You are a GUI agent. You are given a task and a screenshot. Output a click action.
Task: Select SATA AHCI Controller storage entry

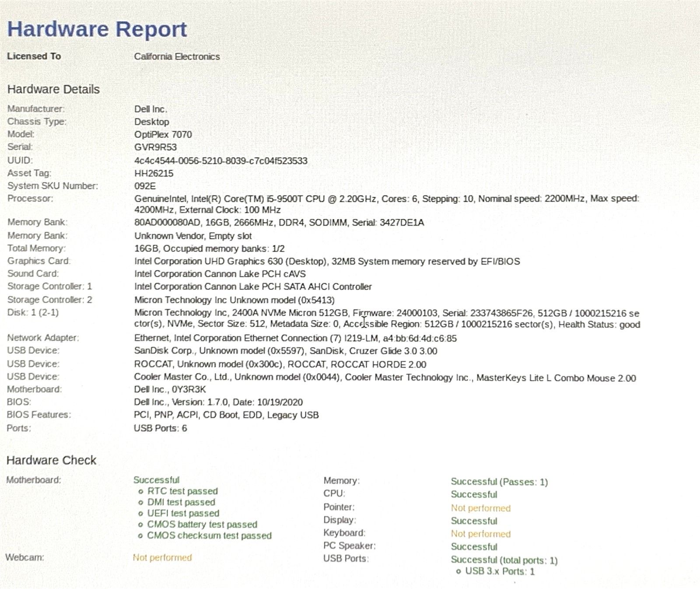(253, 287)
